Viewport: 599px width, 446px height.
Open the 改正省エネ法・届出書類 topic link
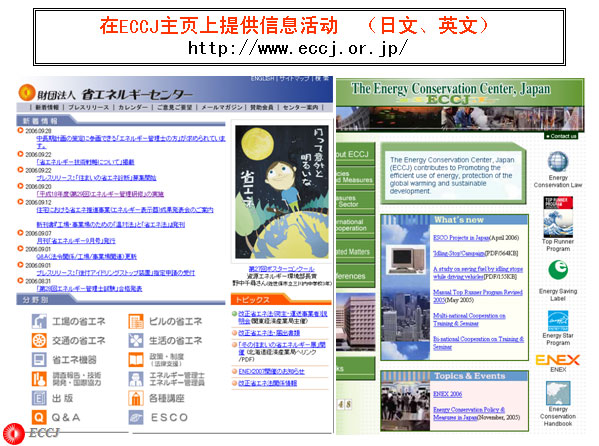(269, 333)
